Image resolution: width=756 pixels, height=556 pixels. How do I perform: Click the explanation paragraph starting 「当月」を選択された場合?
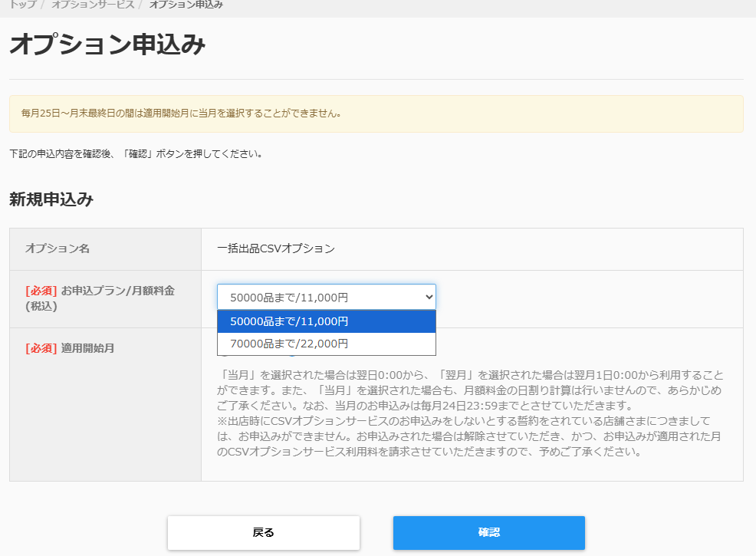point(470,413)
